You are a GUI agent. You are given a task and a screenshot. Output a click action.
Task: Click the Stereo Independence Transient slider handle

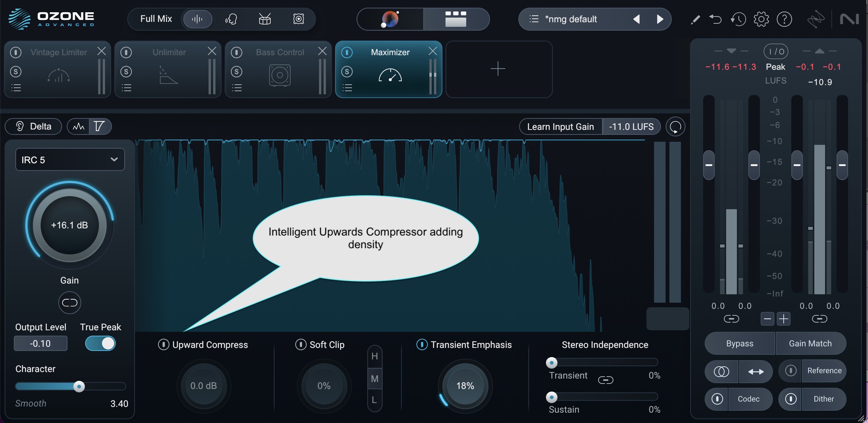tap(551, 362)
